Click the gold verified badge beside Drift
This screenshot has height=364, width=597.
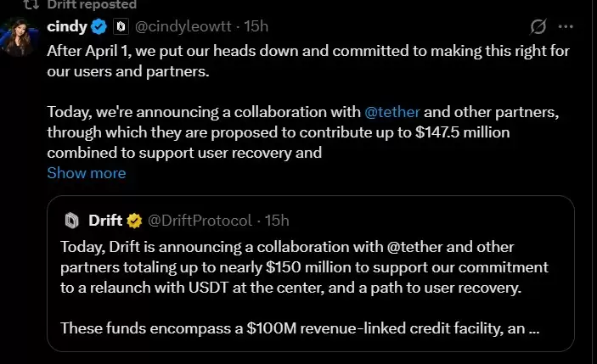coord(134,221)
